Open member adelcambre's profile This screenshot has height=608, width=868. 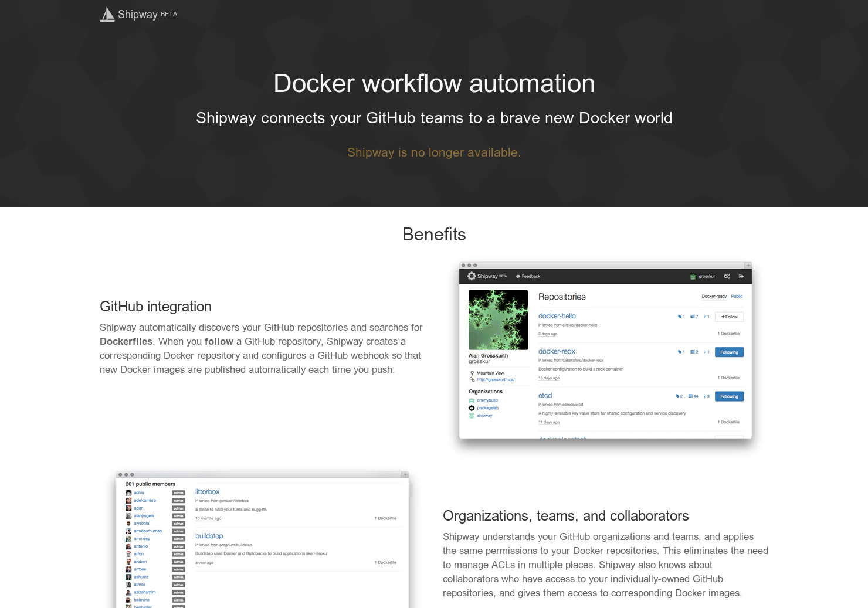click(145, 501)
